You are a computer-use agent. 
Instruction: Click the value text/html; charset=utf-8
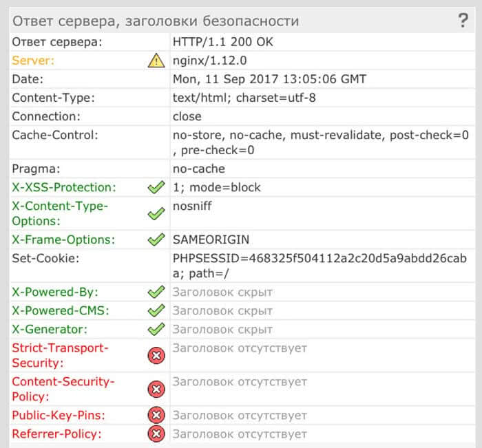244,98
